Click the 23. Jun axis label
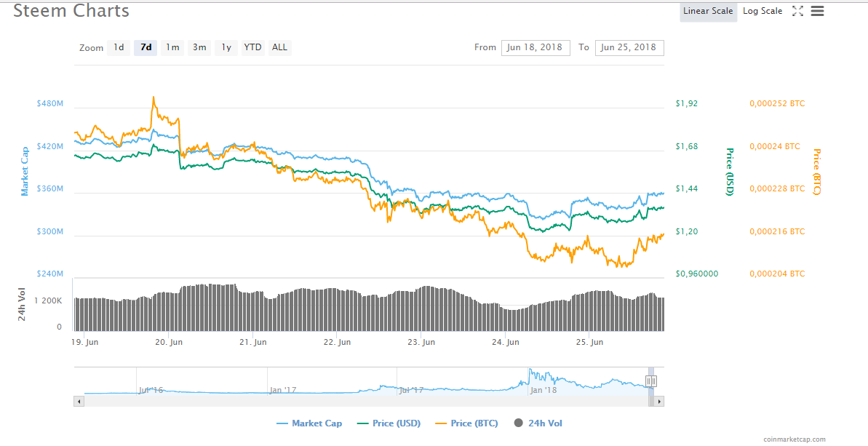Image resolution: width=868 pixels, height=446 pixels. pyautogui.click(x=421, y=343)
